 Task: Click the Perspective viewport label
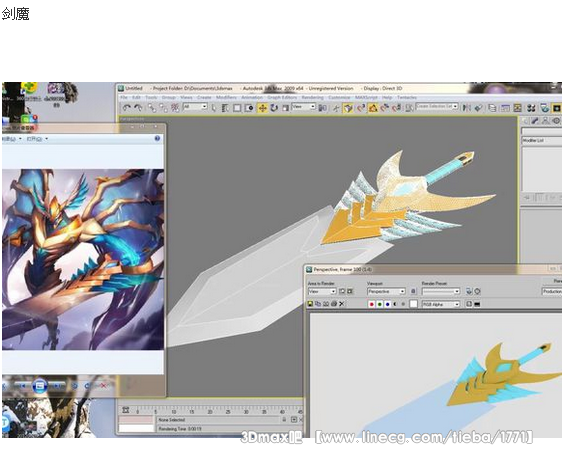click(x=132, y=119)
